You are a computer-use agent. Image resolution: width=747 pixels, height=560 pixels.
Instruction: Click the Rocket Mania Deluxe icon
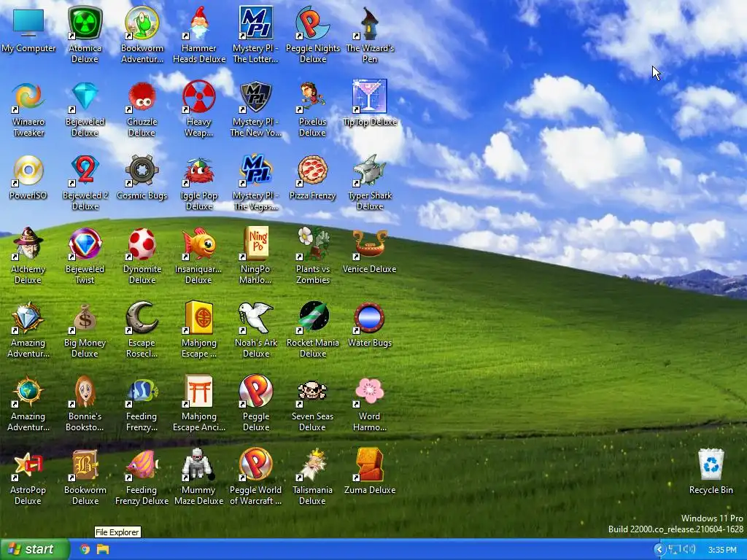coord(313,318)
